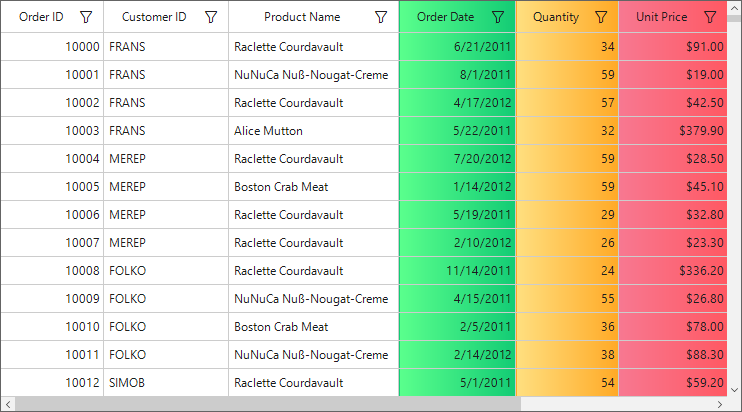This screenshot has height=412, width=742.
Task: Click the horizontal scrollbar right arrow
Action: coord(720,404)
